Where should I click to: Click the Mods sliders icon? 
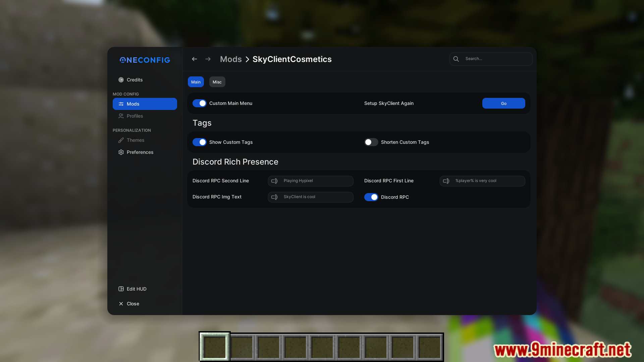click(121, 104)
